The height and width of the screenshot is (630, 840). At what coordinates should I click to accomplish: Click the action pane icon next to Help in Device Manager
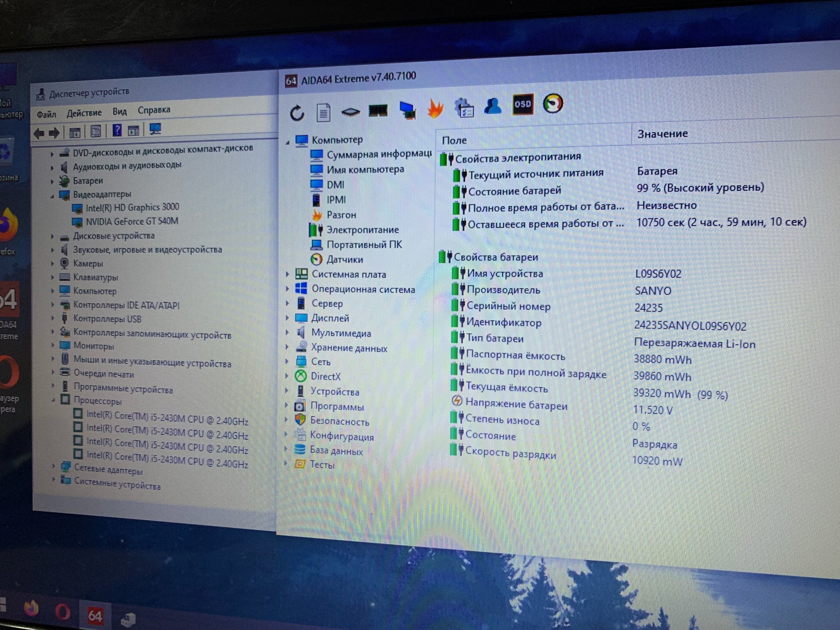[x=133, y=131]
